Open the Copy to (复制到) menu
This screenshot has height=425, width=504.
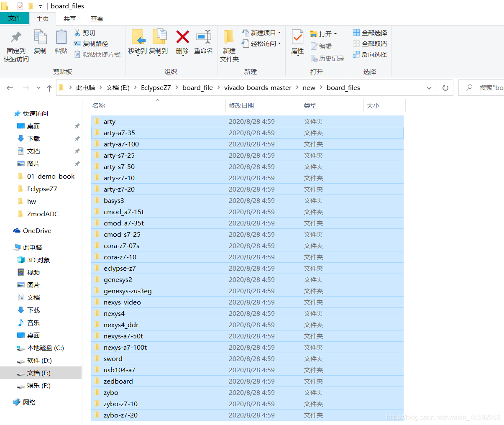(158, 43)
